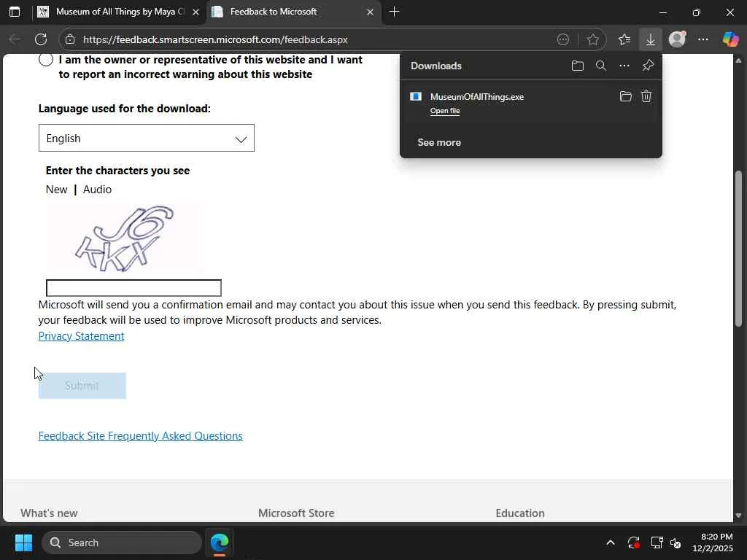Open the sync status tray icon
747x560 pixels.
(634, 542)
